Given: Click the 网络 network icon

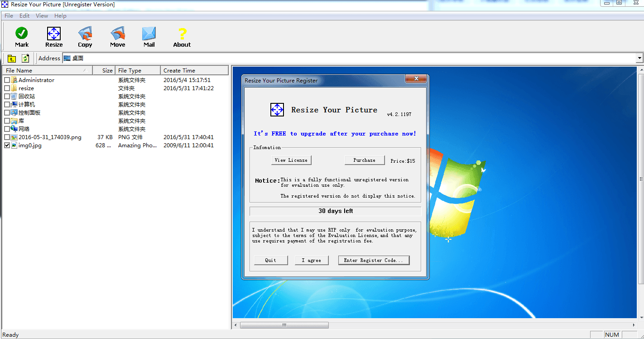Looking at the screenshot, I should (x=14, y=129).
